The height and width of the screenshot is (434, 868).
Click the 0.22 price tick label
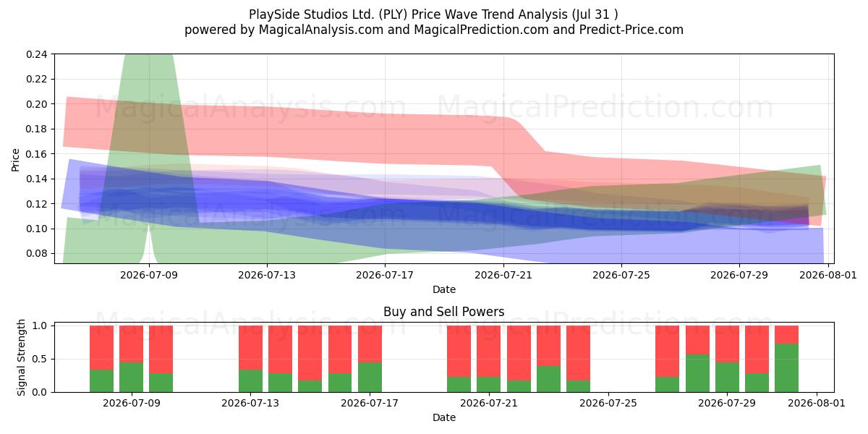36,79
